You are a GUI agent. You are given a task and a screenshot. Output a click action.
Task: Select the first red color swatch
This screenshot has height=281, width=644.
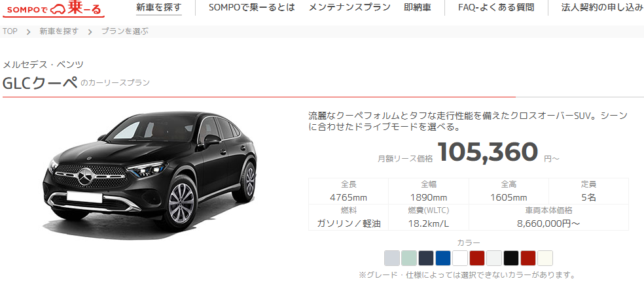(477, 258)
